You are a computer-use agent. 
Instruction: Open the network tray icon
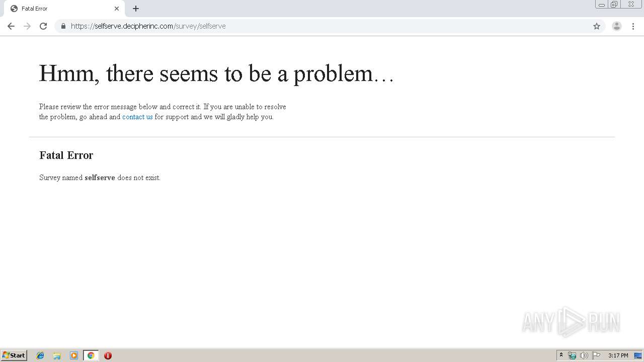[x=572, y=355]
